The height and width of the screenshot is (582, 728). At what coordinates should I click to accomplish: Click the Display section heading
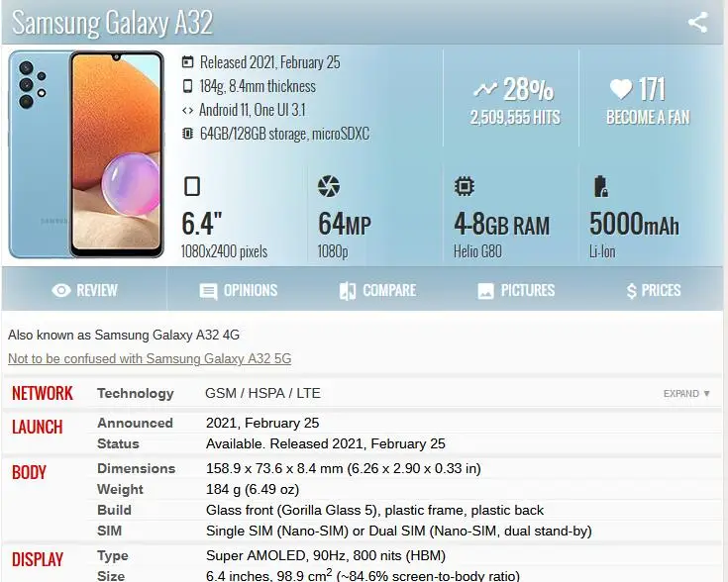[x=38, y=559]
